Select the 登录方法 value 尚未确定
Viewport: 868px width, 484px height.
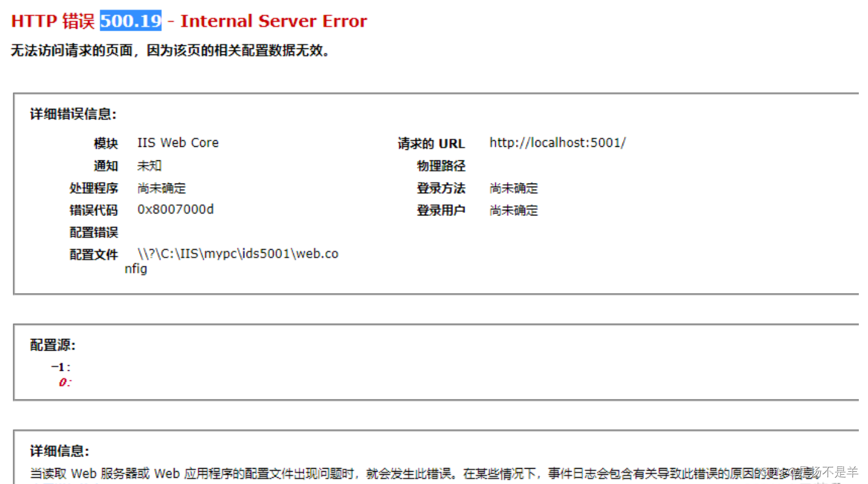point(515,188)
